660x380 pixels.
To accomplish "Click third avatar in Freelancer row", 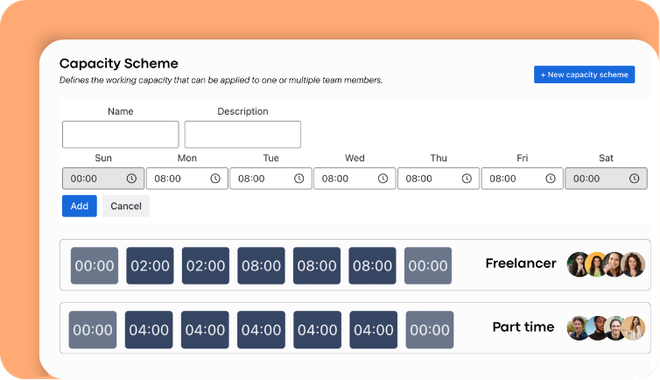I will pos(613,264).
